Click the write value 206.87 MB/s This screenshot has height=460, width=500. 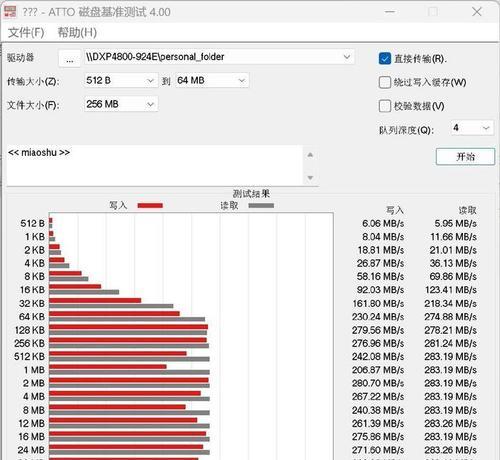[378, 370]
